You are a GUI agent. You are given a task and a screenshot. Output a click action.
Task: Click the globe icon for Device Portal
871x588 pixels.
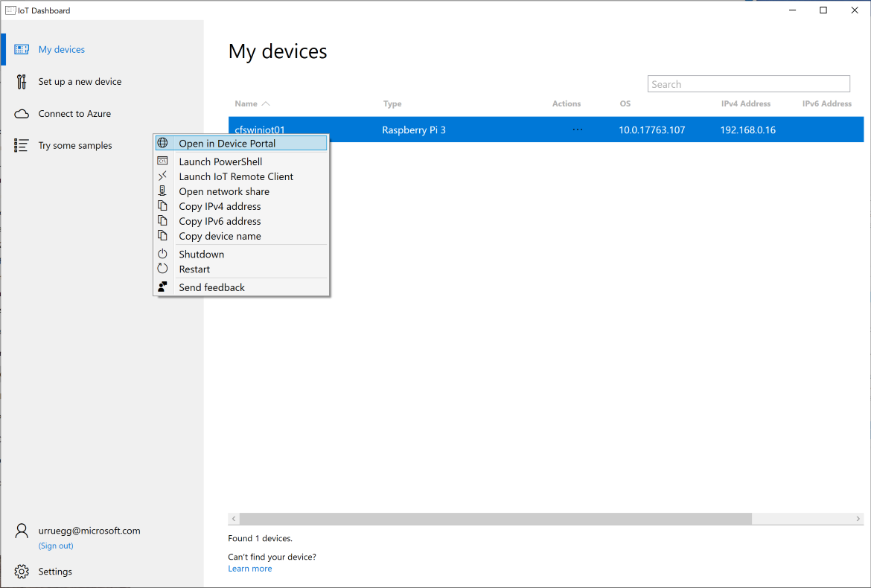coord(163,143)
